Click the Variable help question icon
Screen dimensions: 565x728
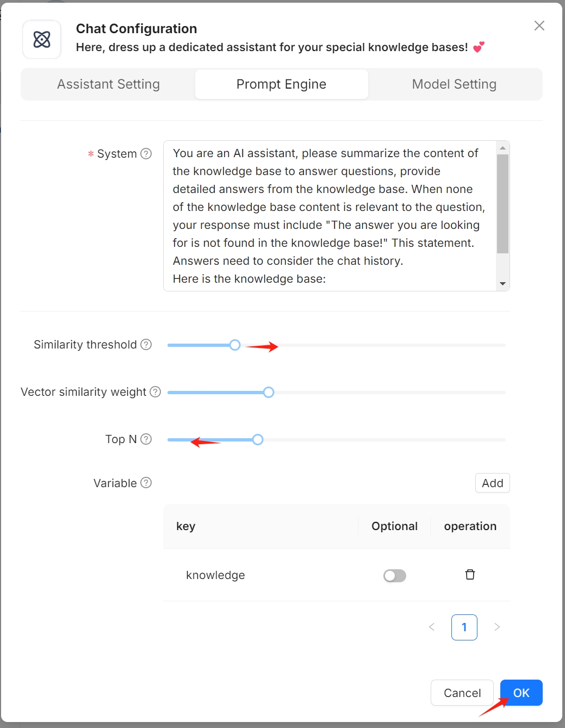tap(146, 483)
